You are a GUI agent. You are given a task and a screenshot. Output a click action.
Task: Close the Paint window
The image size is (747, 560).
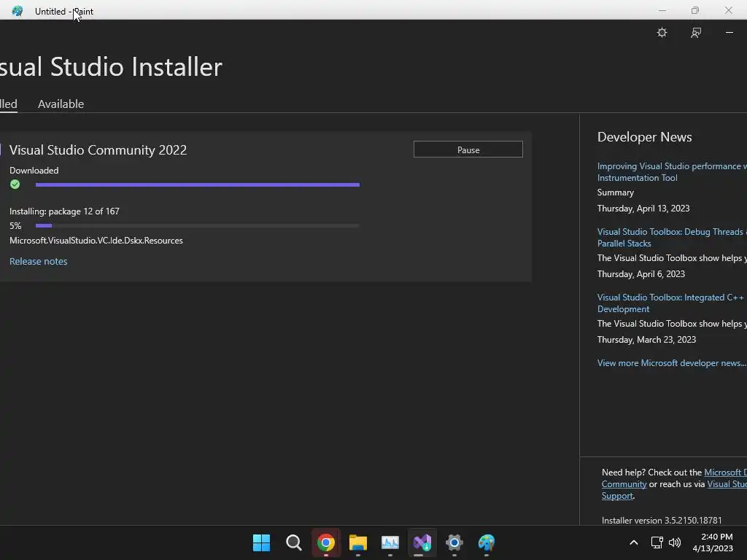point(729,10)
